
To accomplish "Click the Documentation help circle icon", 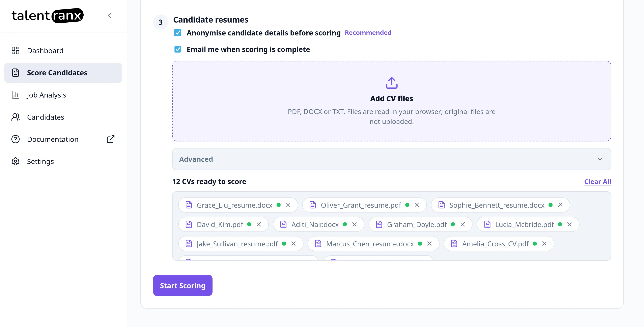I will pos(16,139).
